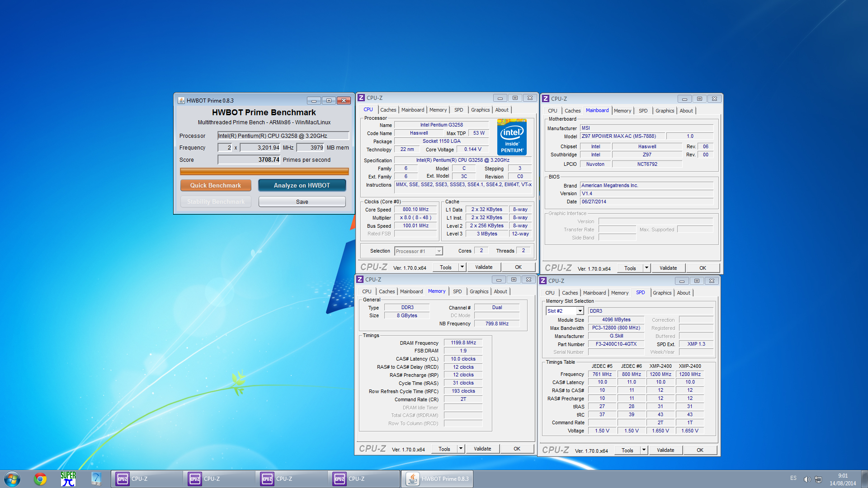Click the Multiplier value x 8.0 ( 8 - 48 )
The width and height of the screenshot is (868, 488).
pos(415,217)
